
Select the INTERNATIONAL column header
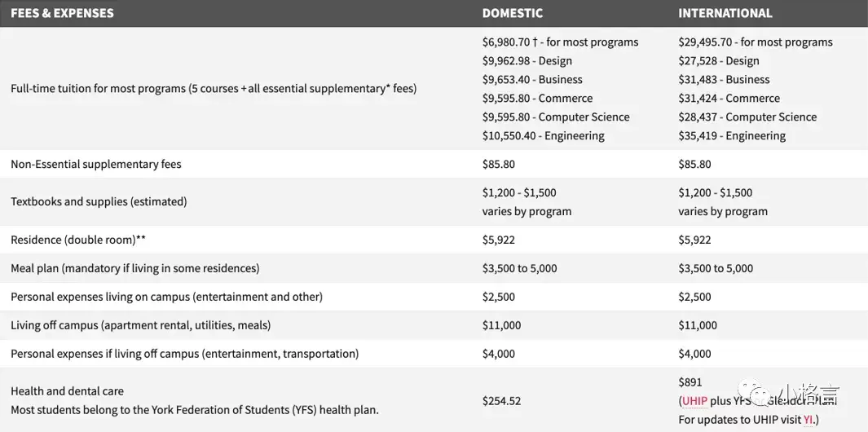725,13
